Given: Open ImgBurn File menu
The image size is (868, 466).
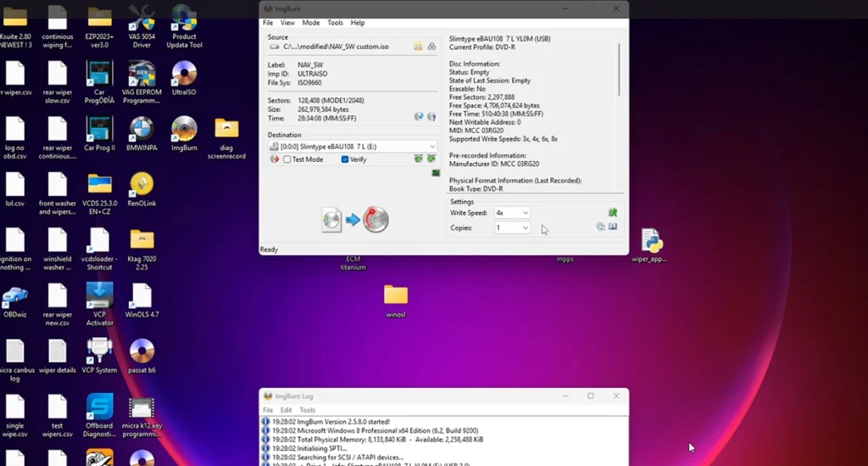Looking at the screenshot, I should click(x=268, y=23).
